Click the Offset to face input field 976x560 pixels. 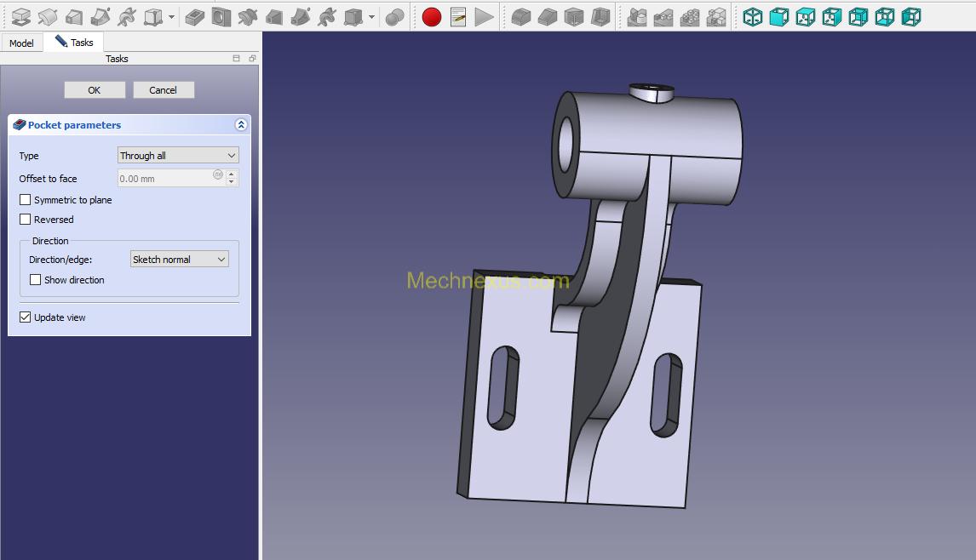[x=166, y=179]
